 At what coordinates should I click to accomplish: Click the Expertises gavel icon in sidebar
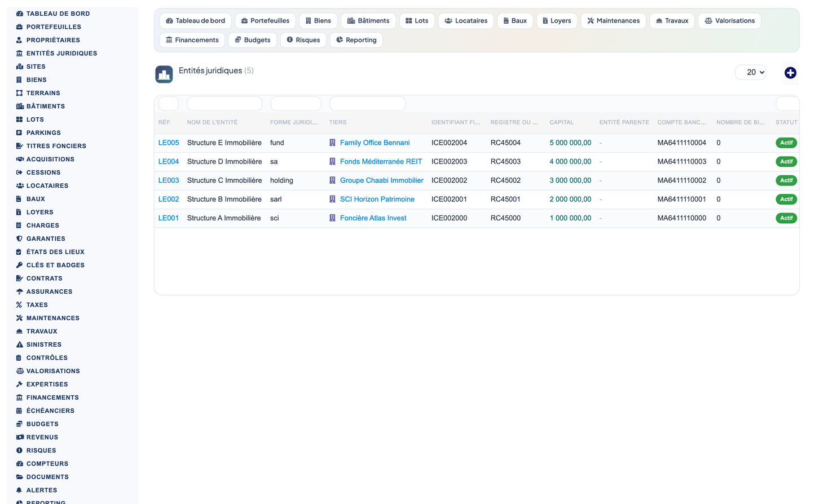[x=20, y=384]
